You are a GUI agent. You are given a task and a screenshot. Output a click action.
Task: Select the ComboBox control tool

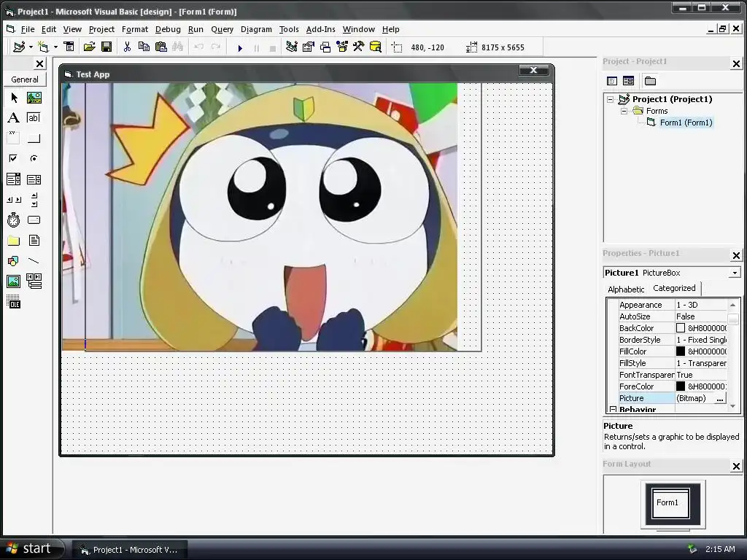(14, 179)
